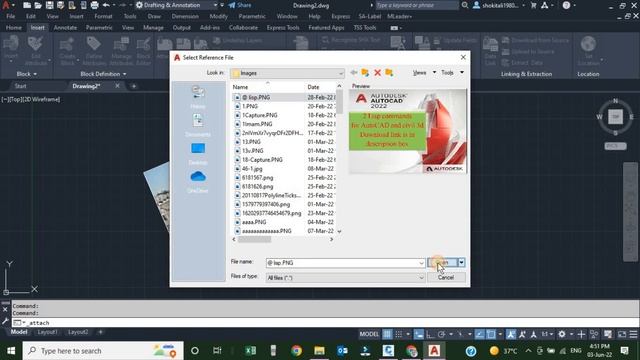Click annotation monitor plus icon in status bar
The width and height of the screenshot is (640, 360).
click(581, 334)
